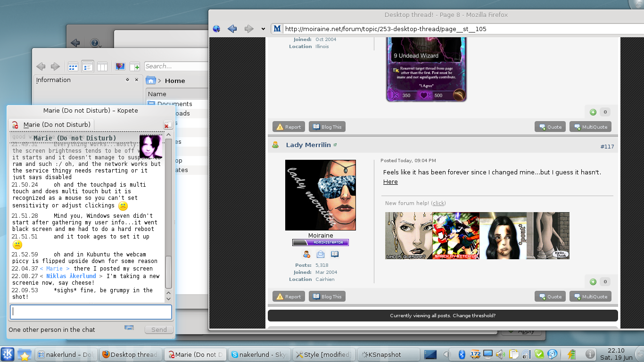Screen dimensions: 644x362
Task: Click the 'Who is awesome?' signature image
Action: (409, 236)
